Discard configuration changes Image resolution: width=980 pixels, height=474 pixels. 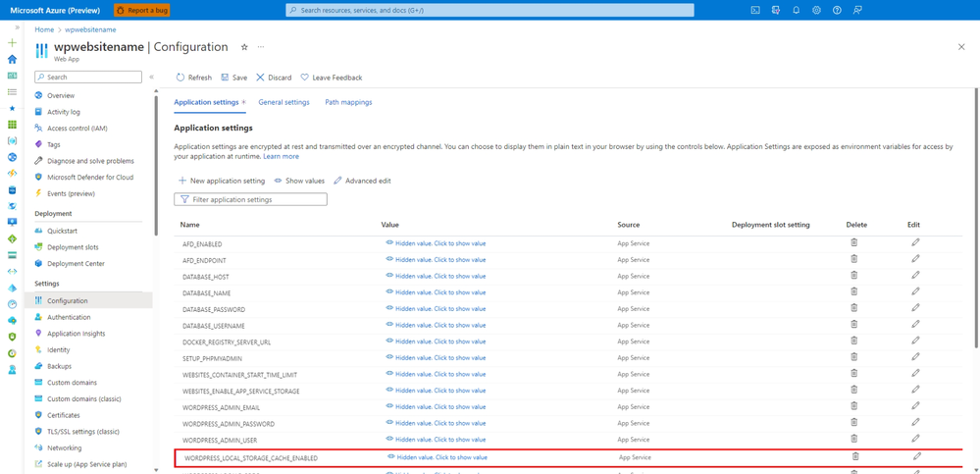coord(274,78)
